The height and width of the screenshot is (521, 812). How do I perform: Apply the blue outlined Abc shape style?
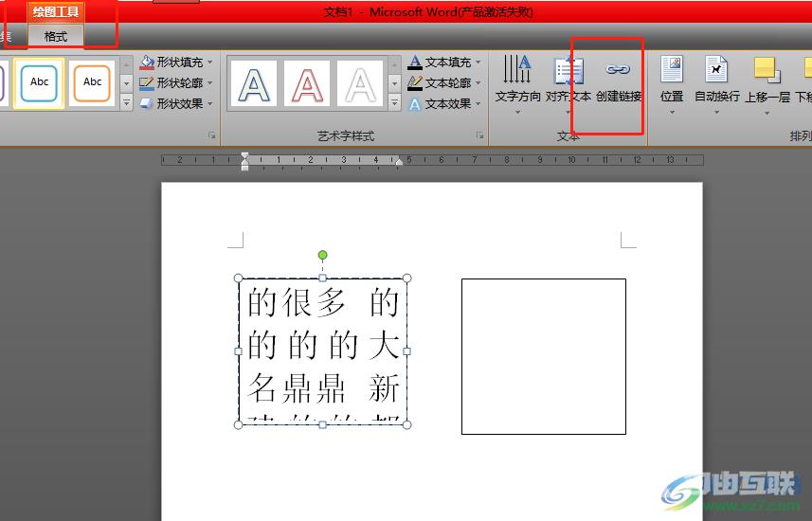(40, 82)
